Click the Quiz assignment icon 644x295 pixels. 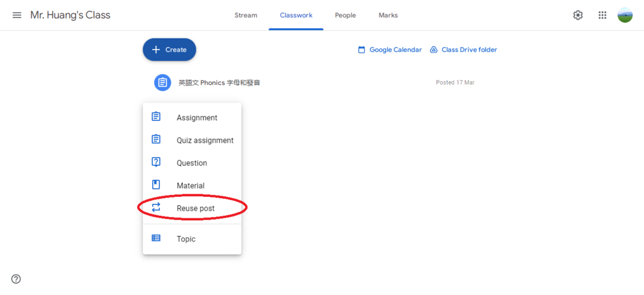[156, 139]
